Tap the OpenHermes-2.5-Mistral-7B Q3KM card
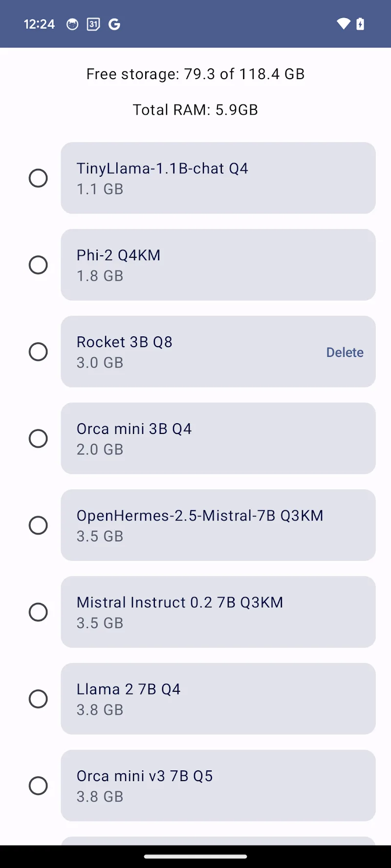 [x=218, y=525]
